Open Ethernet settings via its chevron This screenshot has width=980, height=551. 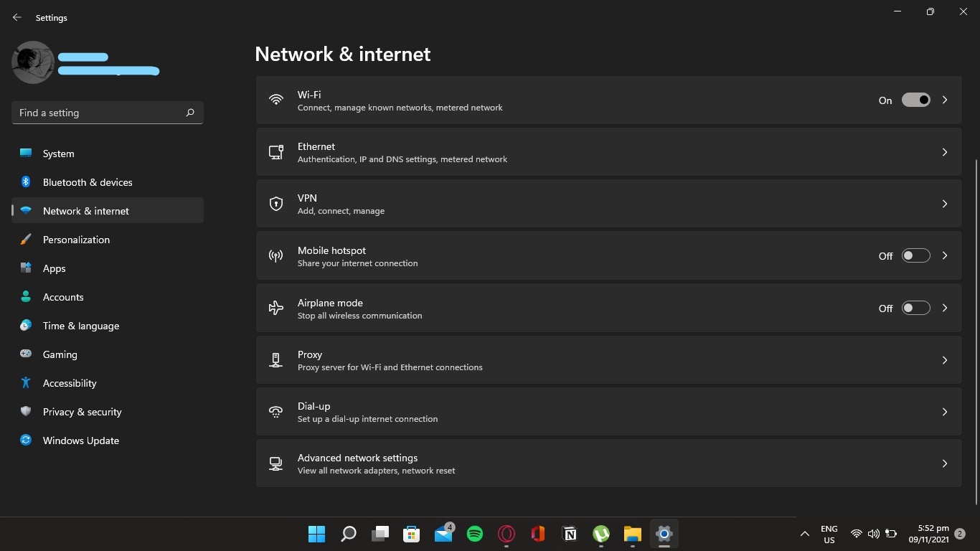click(945, 152)
